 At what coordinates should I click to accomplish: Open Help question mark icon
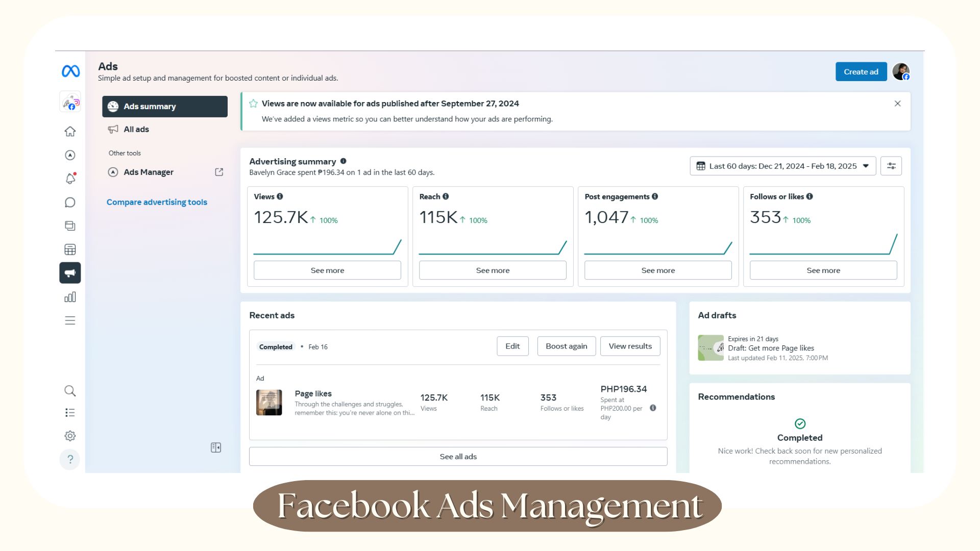[x=70, y=459]
